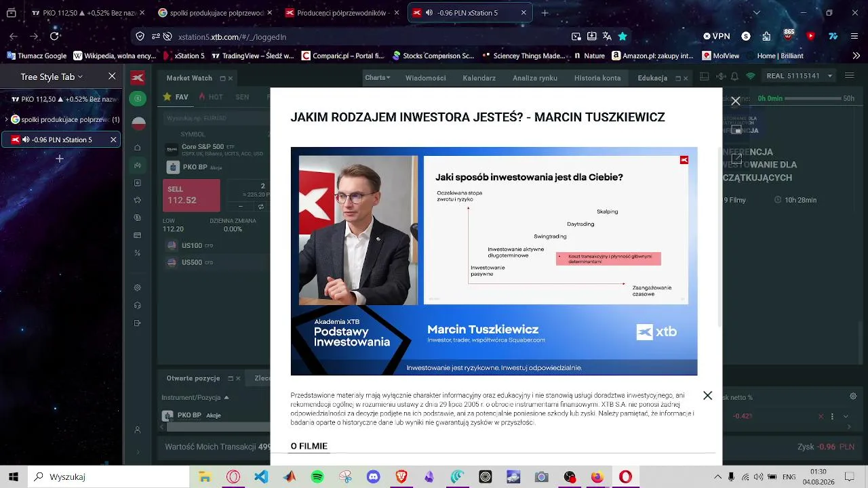Image resolution: width=868 pixels, height=488 pixels.
Task: Open the dollar coin sidebar icon
Action: [x=138, y=218]
